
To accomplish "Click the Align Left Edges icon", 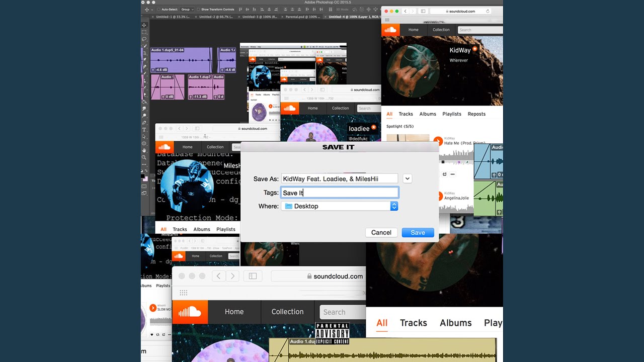I will click(262, 10).
